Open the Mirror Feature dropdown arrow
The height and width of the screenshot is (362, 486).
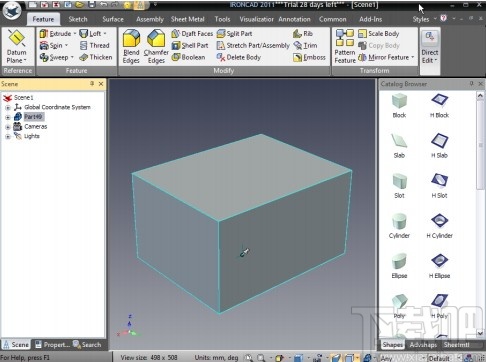pyautogui.click(x=413, y=57)
